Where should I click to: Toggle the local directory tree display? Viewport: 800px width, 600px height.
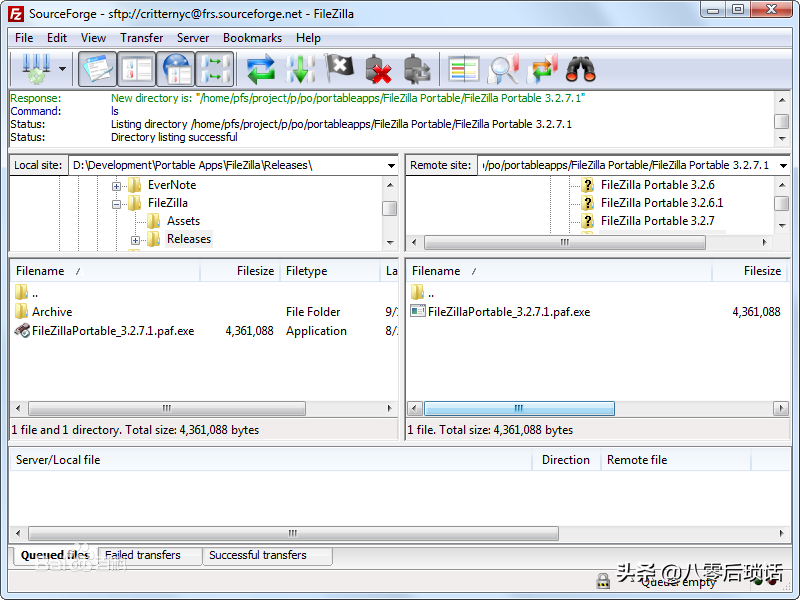136,69
